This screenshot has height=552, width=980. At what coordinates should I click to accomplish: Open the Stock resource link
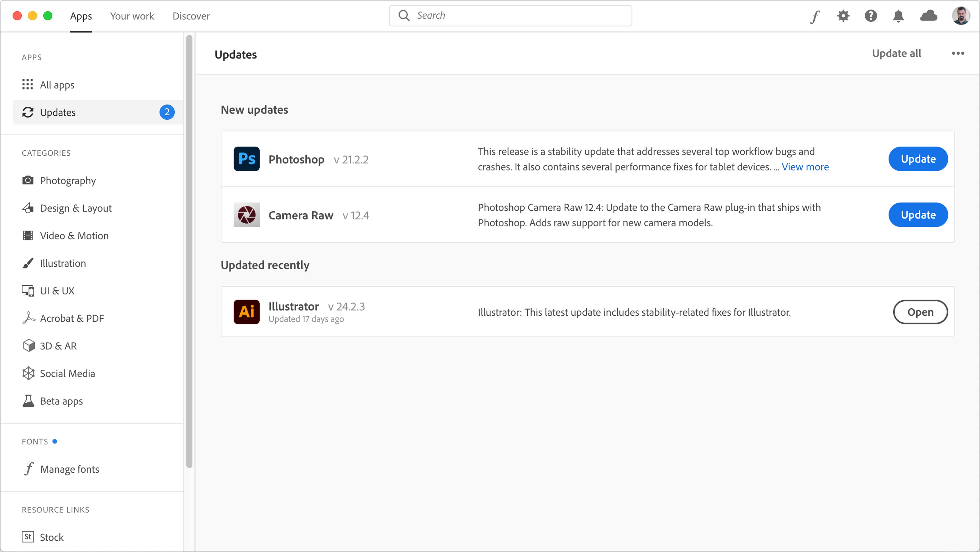click(98, 537)
